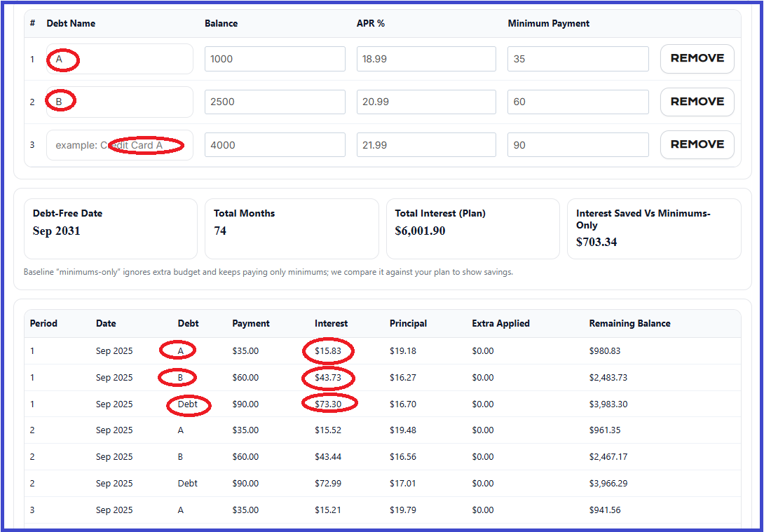This screenshot has height=532, width=764.
Task: Click the Remove button for debt B
Action: [697, 102]
